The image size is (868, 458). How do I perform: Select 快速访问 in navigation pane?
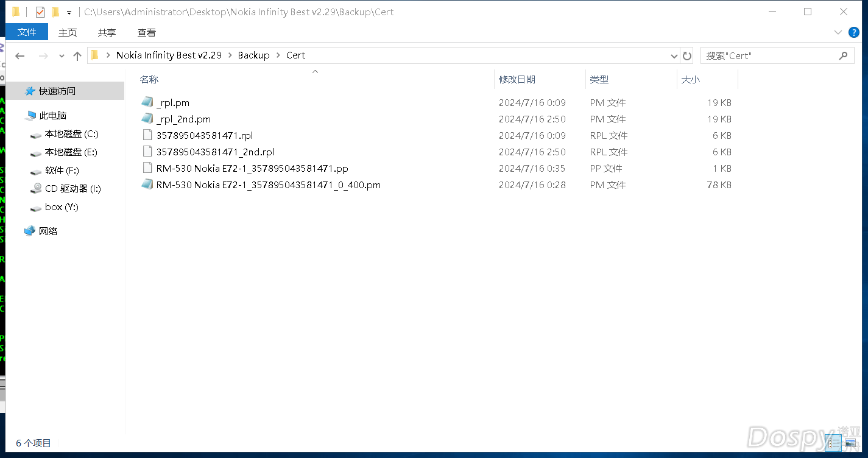click(x=63, y=91)
